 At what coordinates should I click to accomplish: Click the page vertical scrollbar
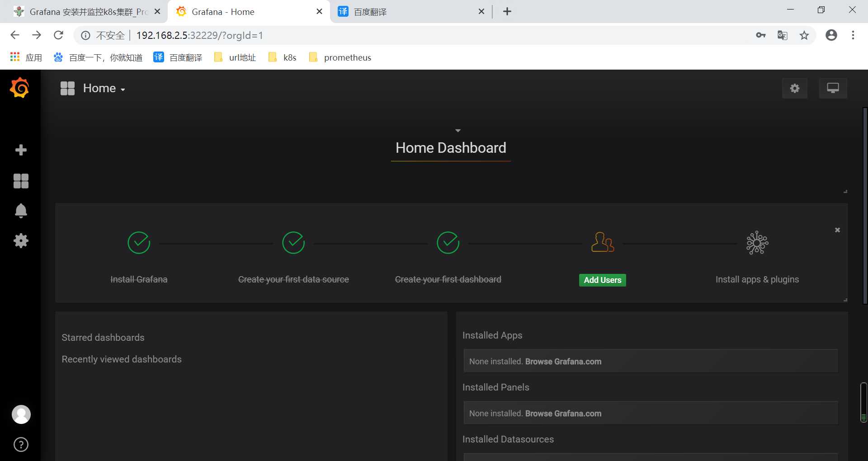click(x=865, y=206)
